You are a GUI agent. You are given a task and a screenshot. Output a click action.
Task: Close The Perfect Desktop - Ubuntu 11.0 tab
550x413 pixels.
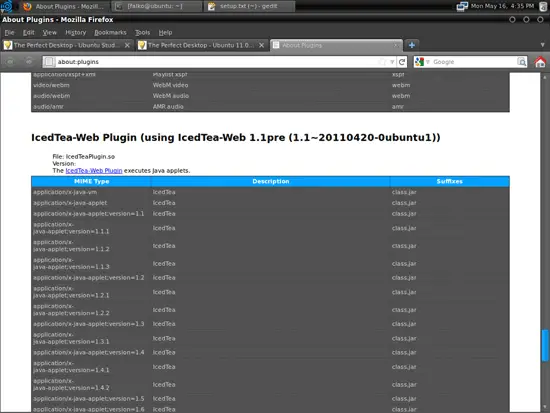261,45
